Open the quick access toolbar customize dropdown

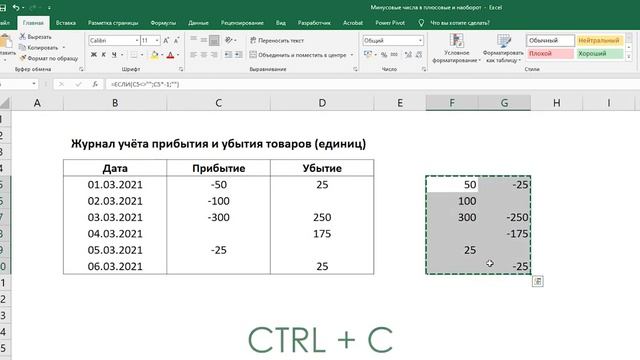(49, 8)
